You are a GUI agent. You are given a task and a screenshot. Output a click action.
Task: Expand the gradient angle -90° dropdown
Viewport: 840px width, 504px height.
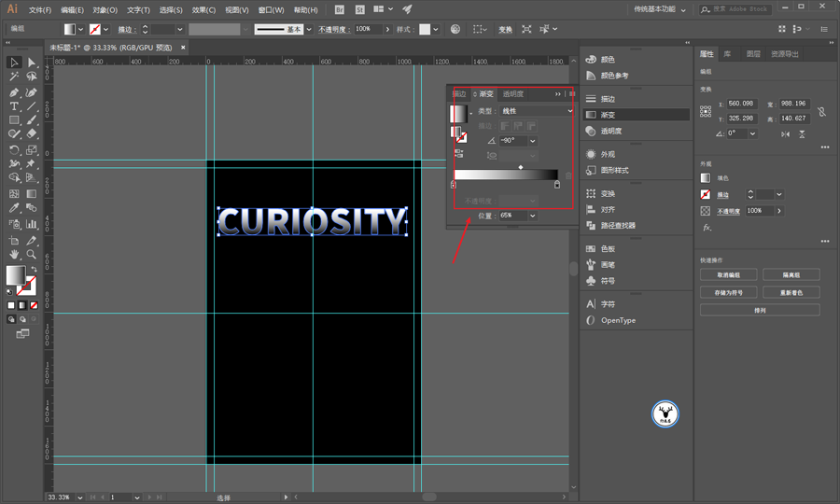533,141
